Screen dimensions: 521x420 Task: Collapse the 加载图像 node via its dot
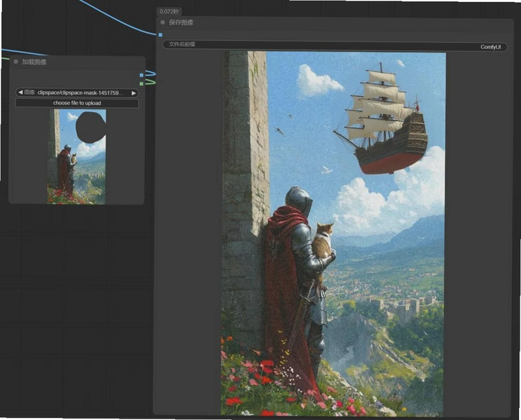16,62
